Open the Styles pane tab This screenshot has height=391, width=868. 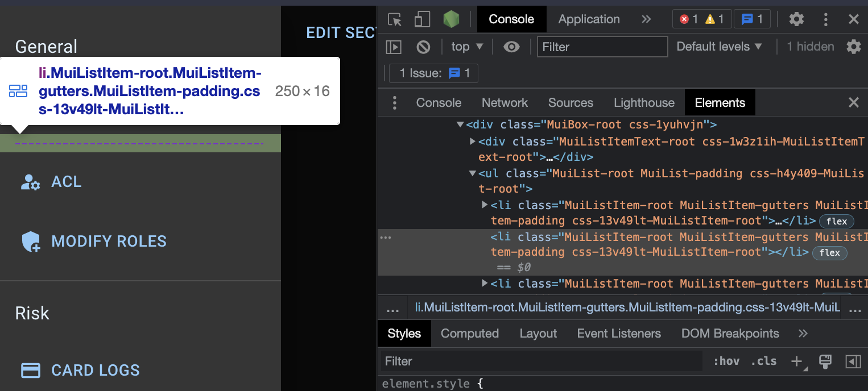click(404, 334)
